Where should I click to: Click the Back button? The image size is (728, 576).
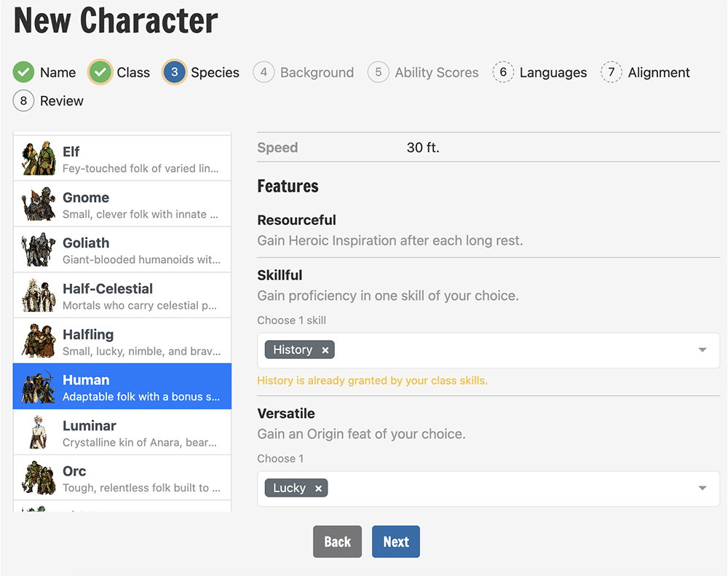click(x=337, y=542)
